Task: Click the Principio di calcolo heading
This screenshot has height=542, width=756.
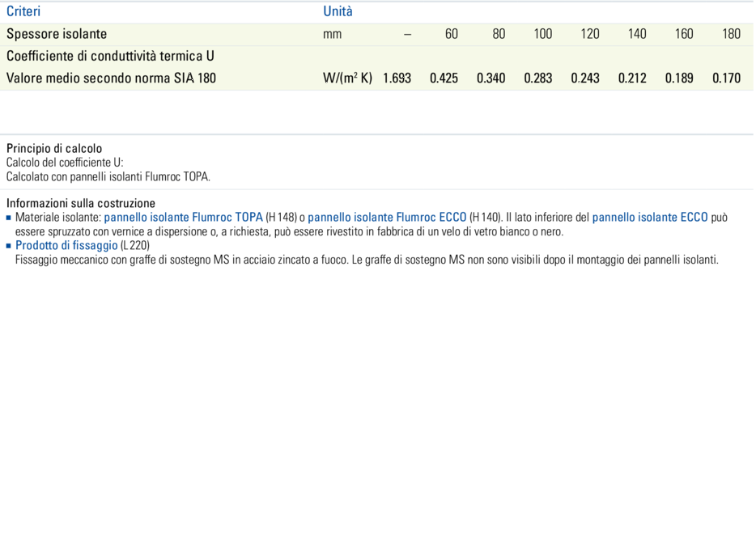Action: [x=54, y=149]
